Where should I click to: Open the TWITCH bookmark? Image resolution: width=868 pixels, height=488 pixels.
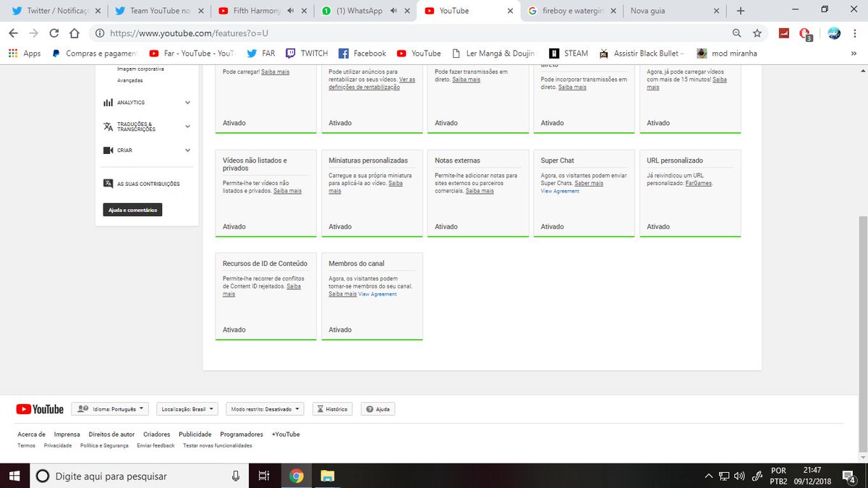(307, 53)
